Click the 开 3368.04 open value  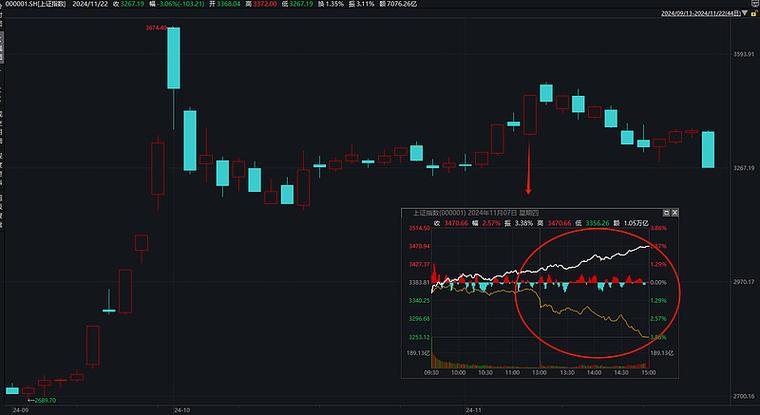pos(225,4)
